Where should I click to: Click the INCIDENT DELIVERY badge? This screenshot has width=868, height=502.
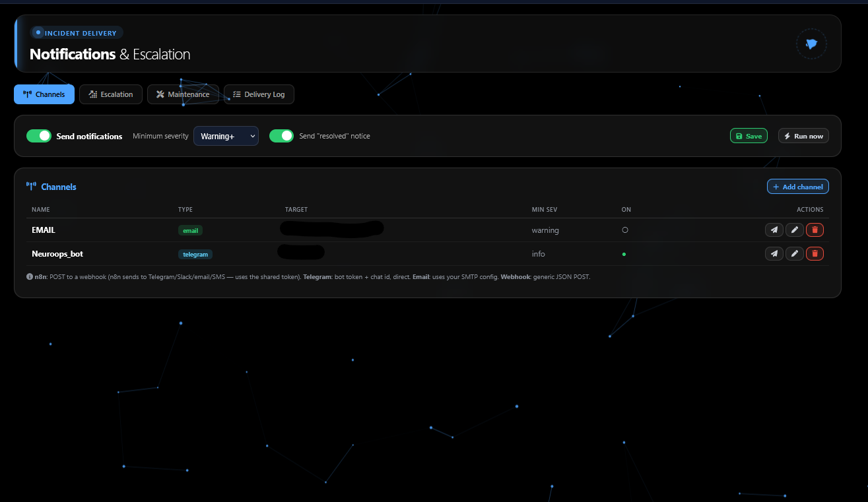(x=77, y=33)
